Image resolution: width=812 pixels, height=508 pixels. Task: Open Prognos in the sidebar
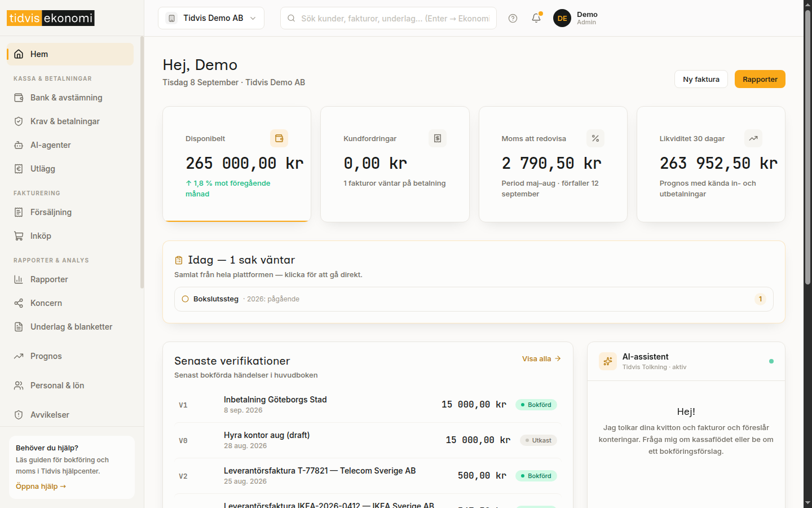pyautogui.click(x=70, y=356)
